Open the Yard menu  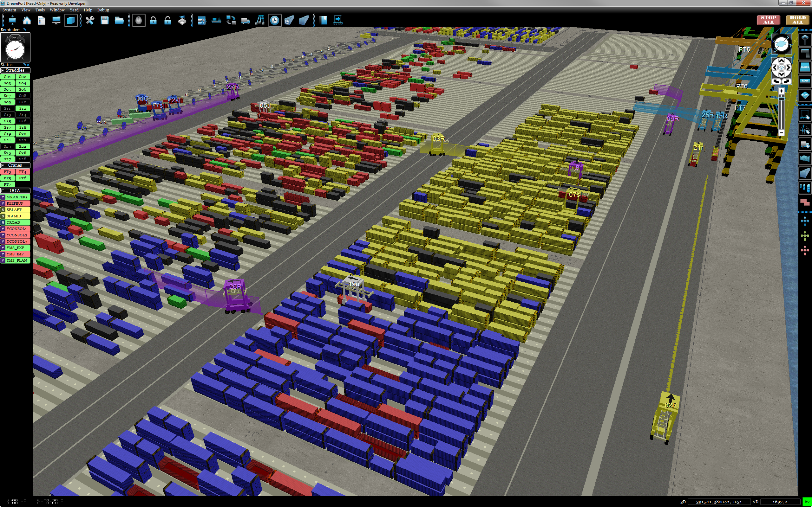[74, 10]
